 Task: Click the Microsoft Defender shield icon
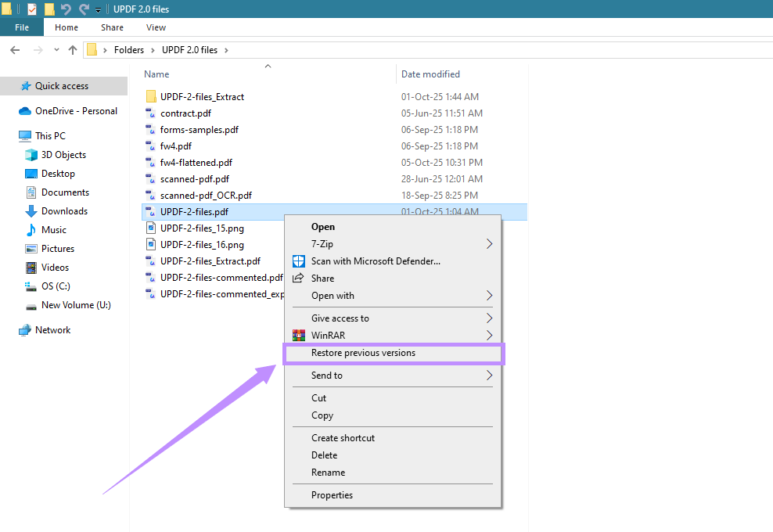tap(298, 261)
